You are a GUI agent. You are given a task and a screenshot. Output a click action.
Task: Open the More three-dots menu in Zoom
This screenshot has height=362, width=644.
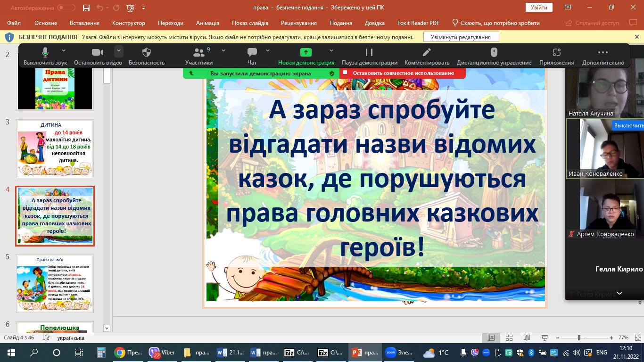point(603,56)
